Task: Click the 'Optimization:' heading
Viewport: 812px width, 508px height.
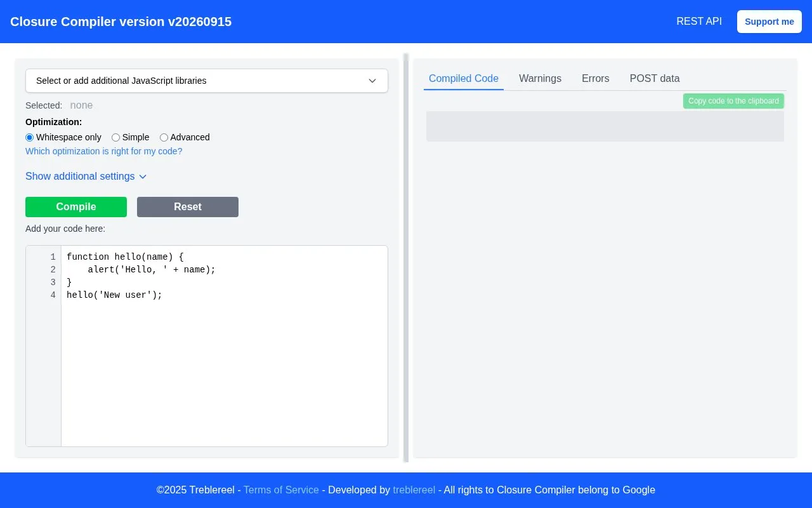Action: pyautogui.click(x=54, y=122)
